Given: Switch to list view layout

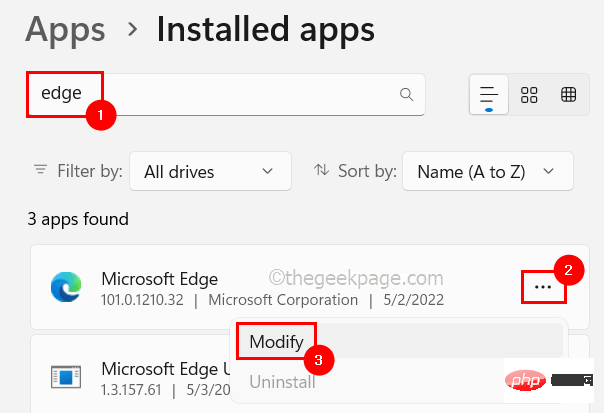Looking at the screenshot, I should [x=489, y=95].
